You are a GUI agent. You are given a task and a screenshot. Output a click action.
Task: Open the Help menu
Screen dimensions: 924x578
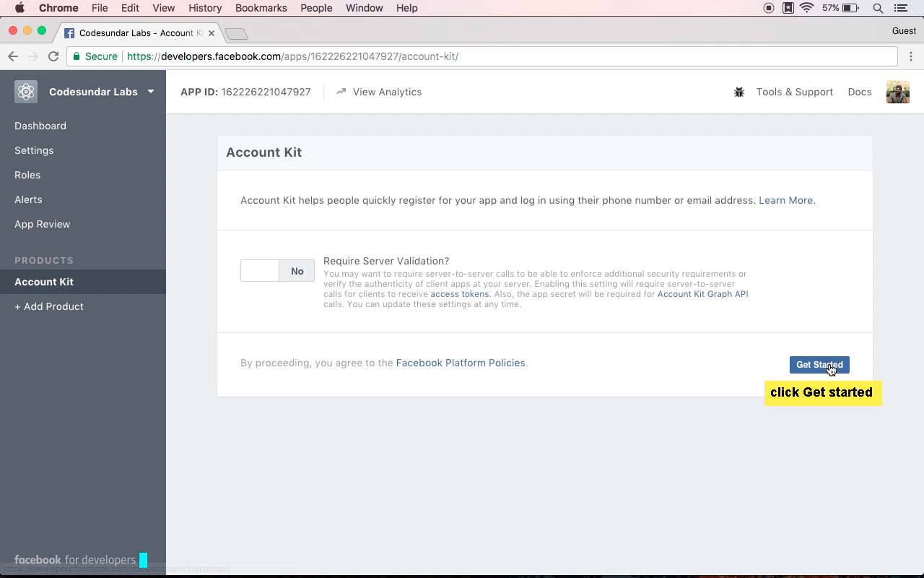tap(407, 8)
